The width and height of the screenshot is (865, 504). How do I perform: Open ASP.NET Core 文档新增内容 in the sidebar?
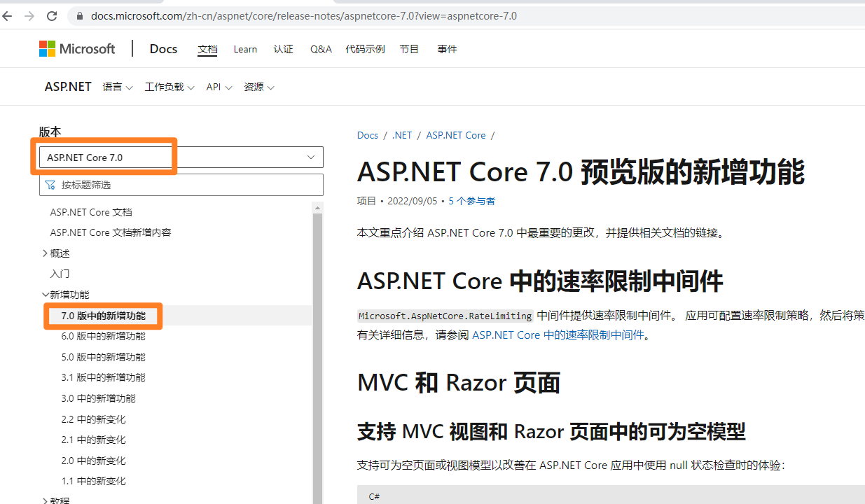click(x=111, y=232)
